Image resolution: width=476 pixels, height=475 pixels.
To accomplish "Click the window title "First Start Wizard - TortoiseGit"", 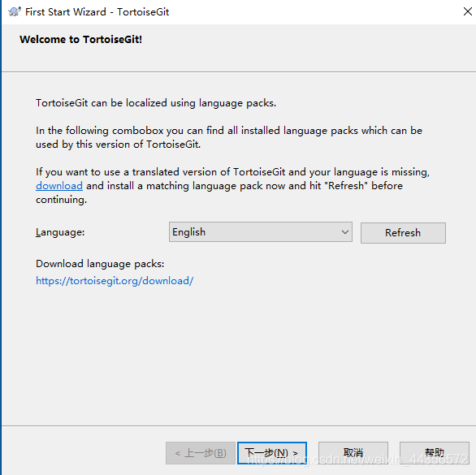I will (97, 12).
